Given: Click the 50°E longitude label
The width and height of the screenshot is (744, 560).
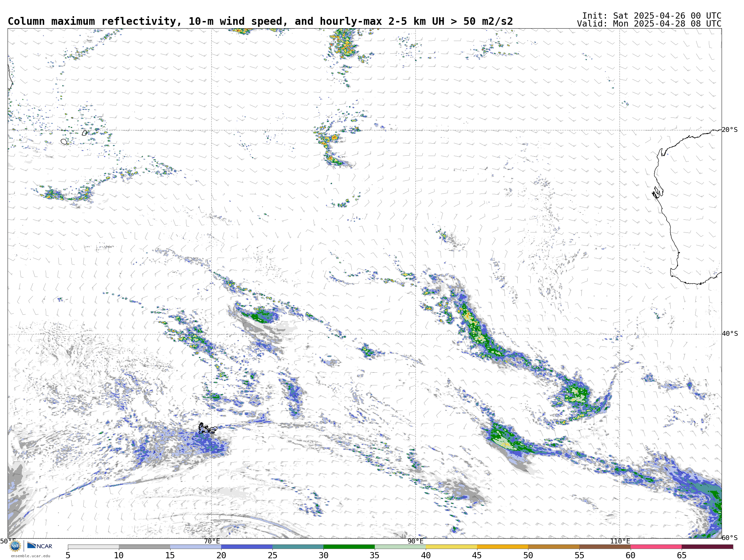Looking at the screenshot, I should (x=8, y=541).
